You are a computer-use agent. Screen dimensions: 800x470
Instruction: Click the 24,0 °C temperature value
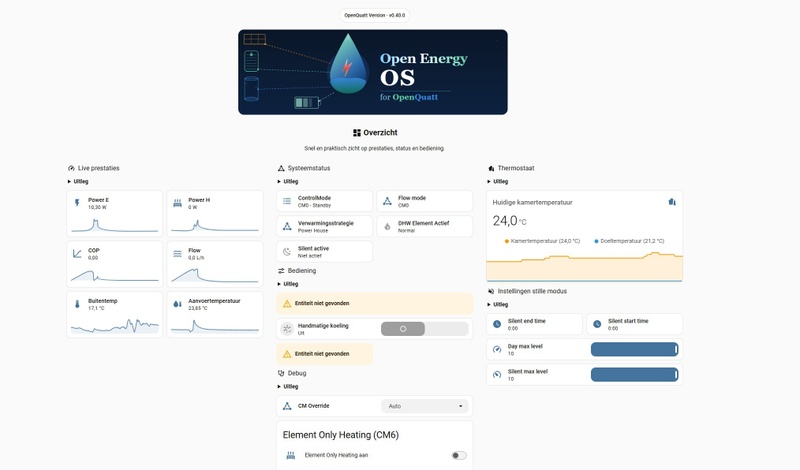[x=509, y=220]
